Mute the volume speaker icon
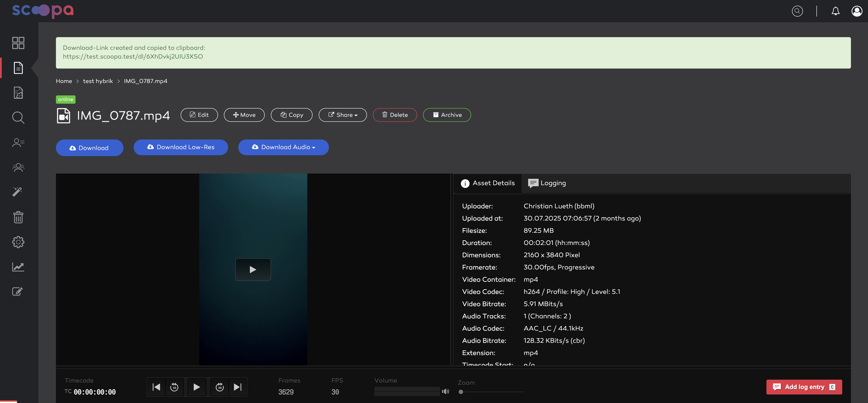The image size is (868, 403). point(445,391)
